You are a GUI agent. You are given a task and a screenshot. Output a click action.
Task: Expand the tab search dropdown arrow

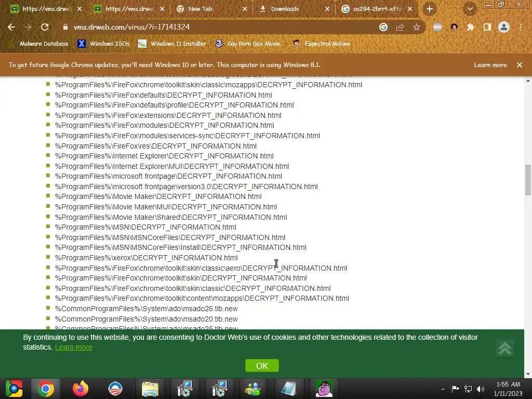click(x=470, y=9)
